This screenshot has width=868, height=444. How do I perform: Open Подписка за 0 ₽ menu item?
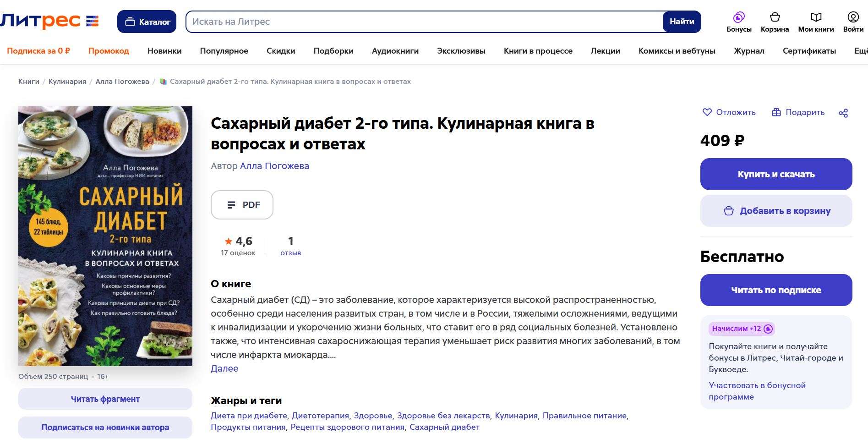(x=38, y=51)
